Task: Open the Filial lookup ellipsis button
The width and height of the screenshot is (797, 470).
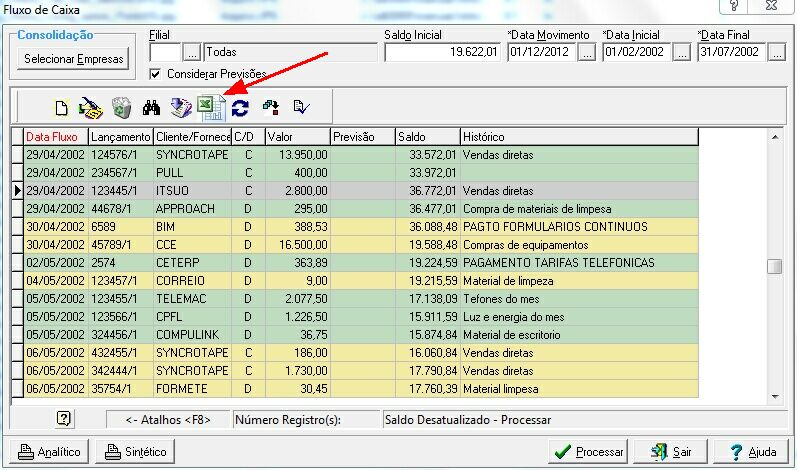Action: (192, 52)
